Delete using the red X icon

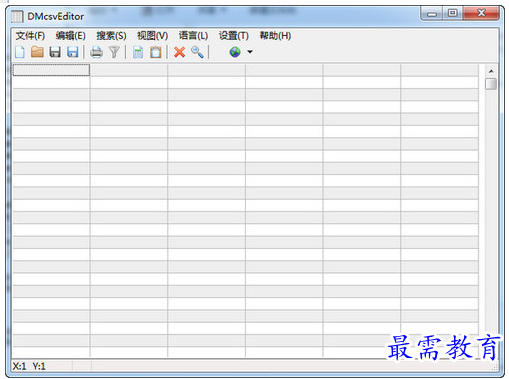coord(179,52)
